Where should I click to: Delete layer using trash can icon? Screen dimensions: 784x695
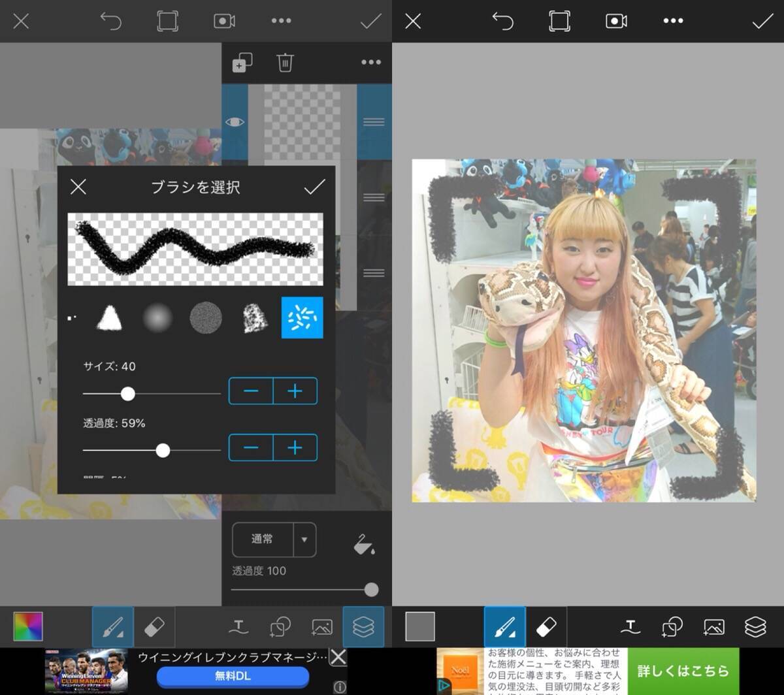(x=285, y=63)
